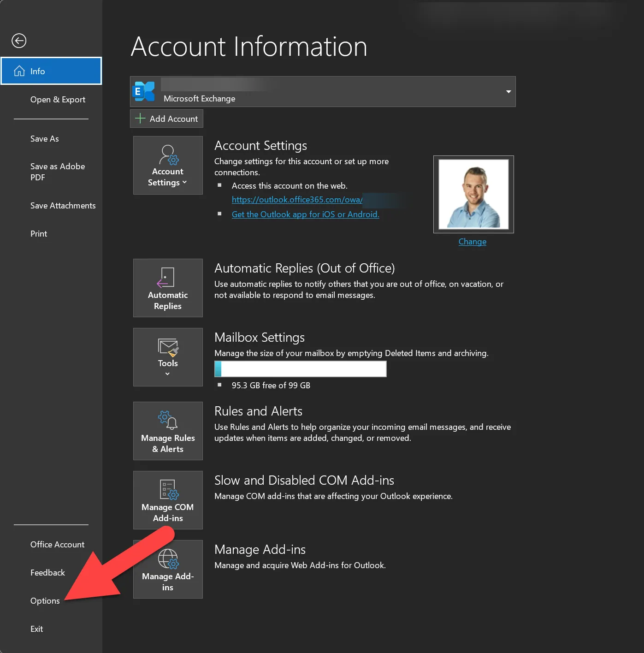Expand the Microsoft Exchange account dropdown arrow

pyautogui.click(x=508, y=91)
